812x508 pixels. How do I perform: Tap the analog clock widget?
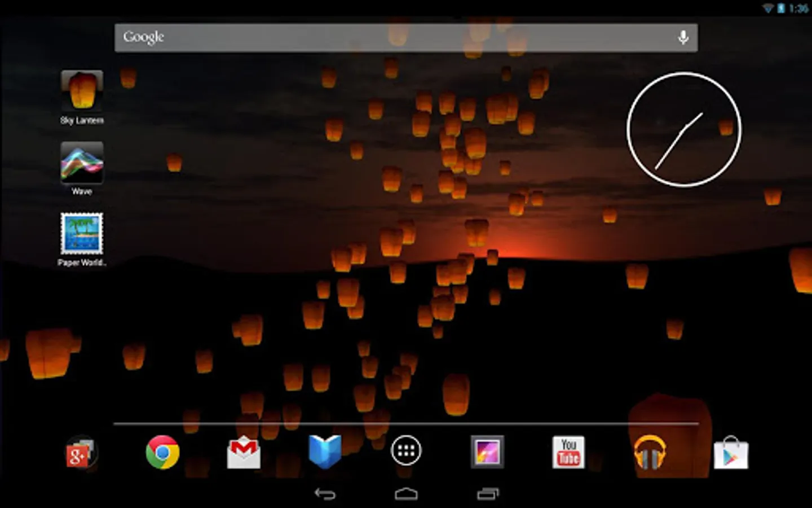(x=684, y=129)
